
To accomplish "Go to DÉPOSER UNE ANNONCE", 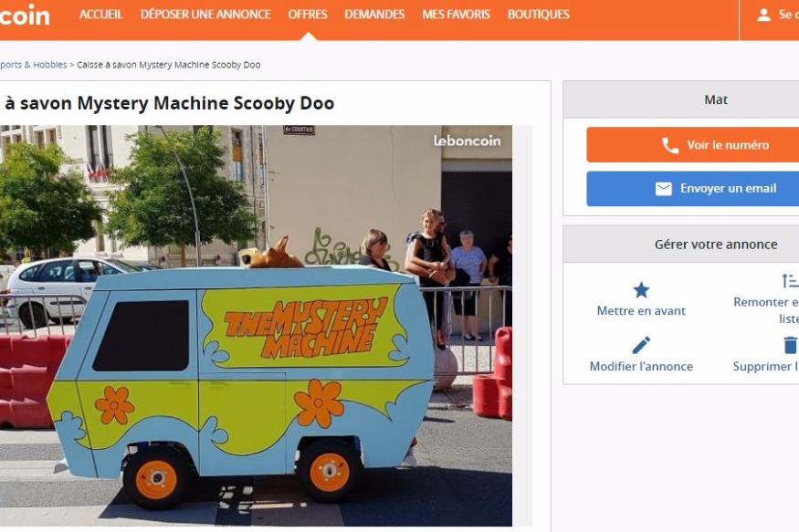I will click(x=205, y=15).
